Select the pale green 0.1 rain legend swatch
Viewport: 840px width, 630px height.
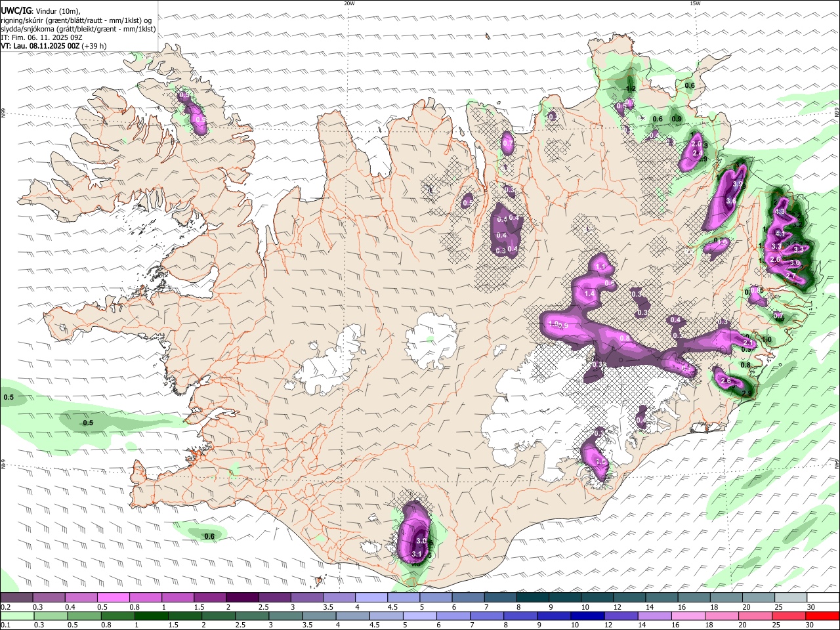(17, 616)
